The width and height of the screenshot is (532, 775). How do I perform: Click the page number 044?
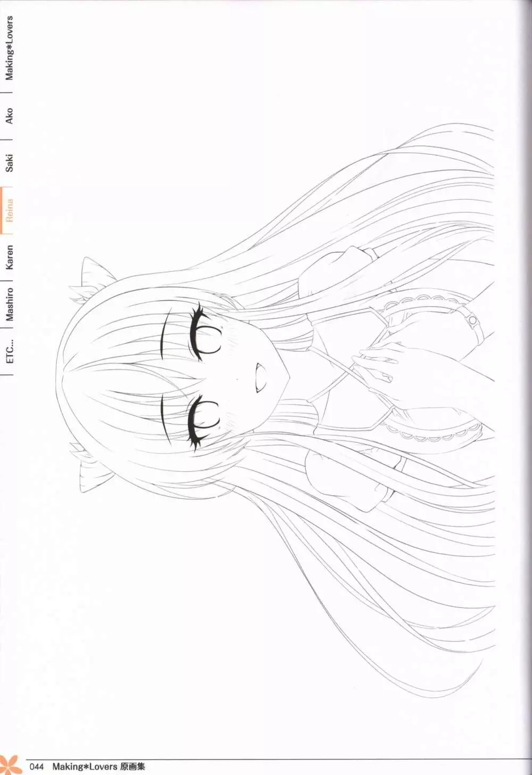pyautogui.click(x=37, y=767)
